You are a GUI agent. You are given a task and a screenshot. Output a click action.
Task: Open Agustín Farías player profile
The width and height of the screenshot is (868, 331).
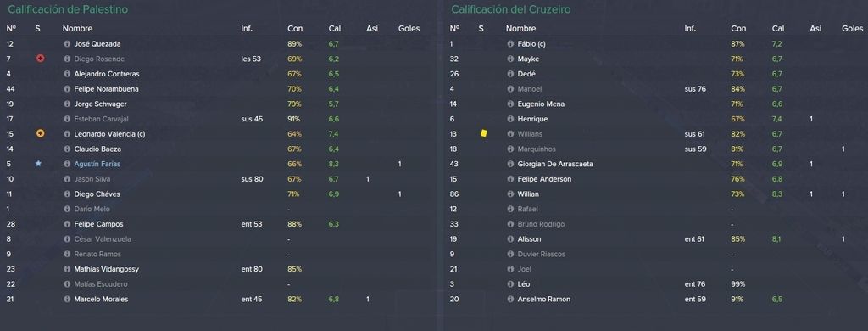pyautogui.click(x=97, y=164)
